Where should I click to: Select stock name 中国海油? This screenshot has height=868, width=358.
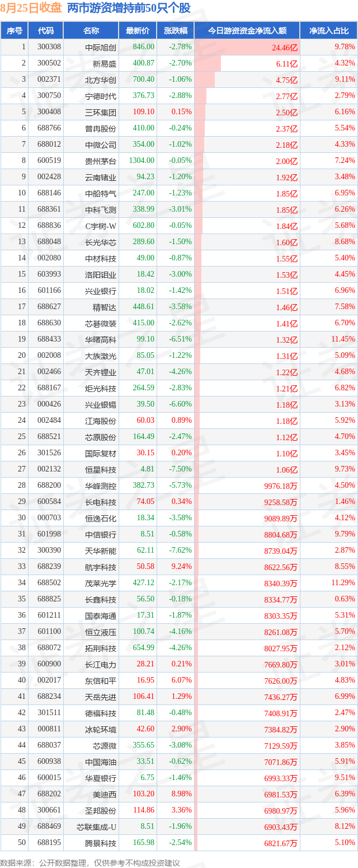101,762
